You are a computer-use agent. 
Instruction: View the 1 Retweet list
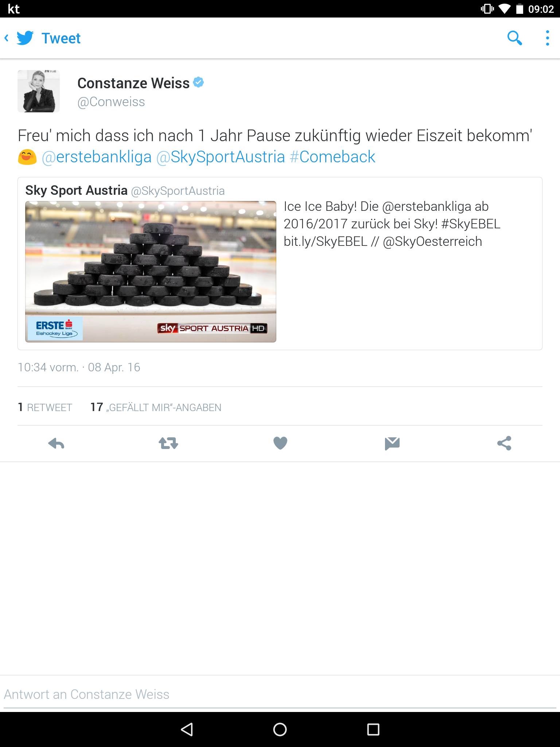(x=45, y=407)
